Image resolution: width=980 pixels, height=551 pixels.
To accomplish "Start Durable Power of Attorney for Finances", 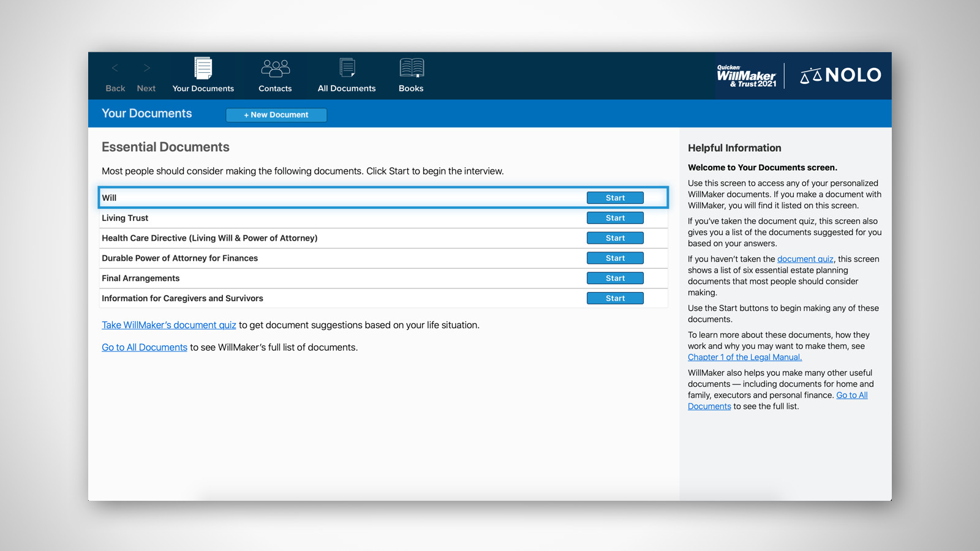I will (x=615, y=258).
